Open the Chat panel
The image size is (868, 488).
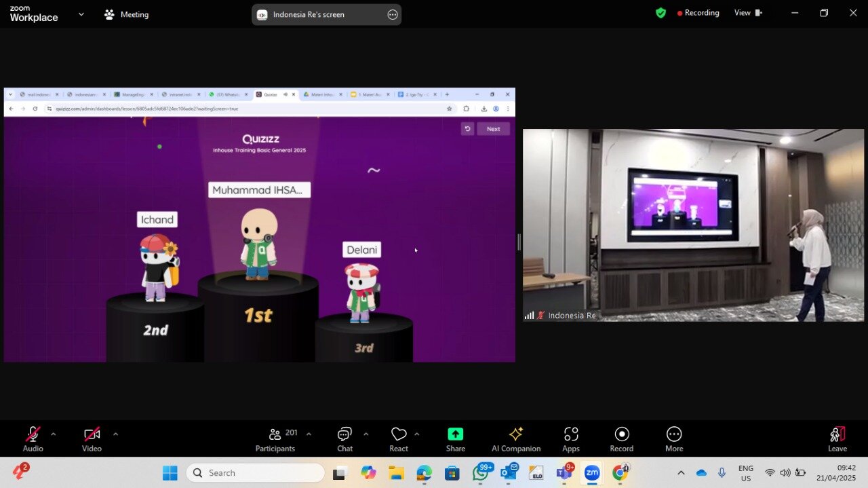coord(344,438)
